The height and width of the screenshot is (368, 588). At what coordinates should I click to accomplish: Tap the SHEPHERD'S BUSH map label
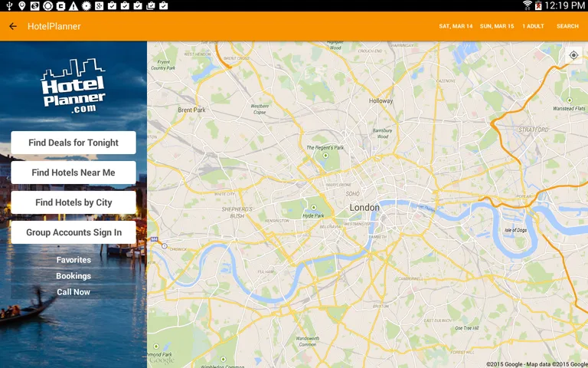click(x=237, y=212)
